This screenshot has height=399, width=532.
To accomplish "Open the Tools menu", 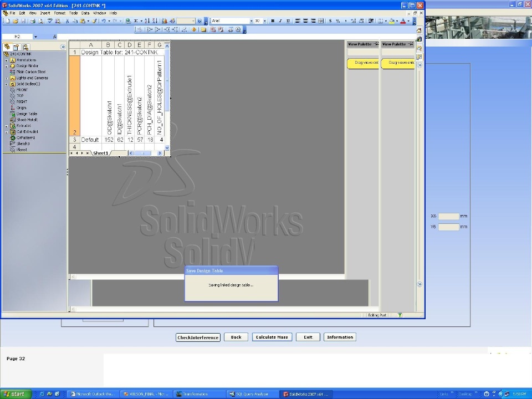I will point(73,13).
